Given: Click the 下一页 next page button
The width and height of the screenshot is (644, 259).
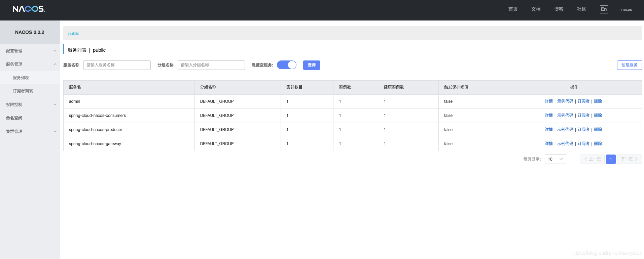Looking at the screenshot, I should [x=630, y=159].
